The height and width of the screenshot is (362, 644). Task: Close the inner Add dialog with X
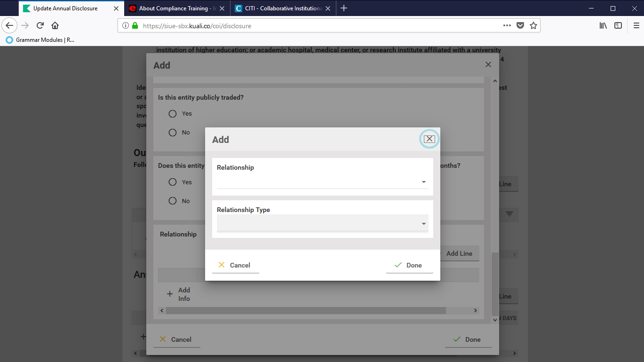(x=429, y=139)
